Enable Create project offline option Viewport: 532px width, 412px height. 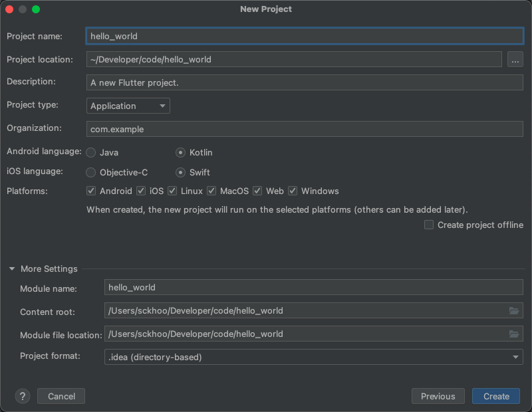(x=429, y=225)
